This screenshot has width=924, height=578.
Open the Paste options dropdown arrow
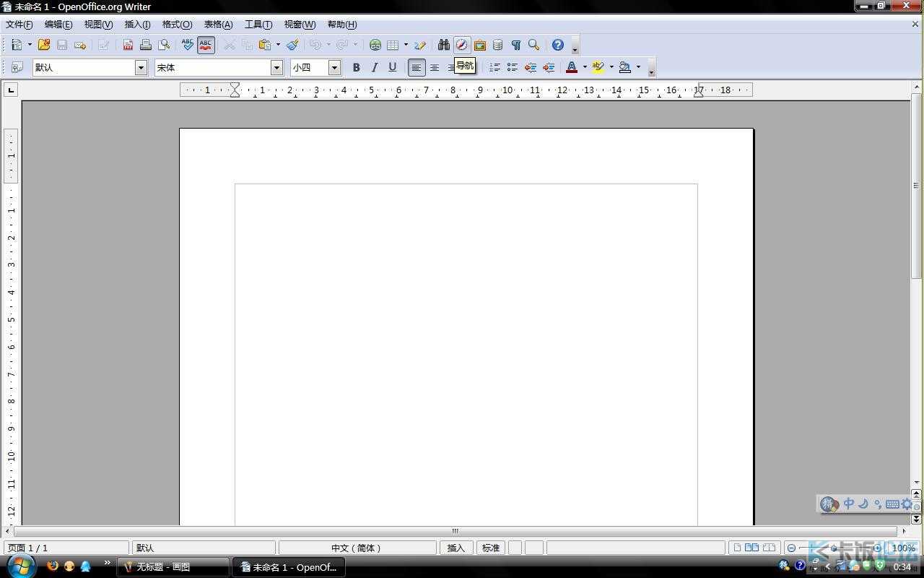278,45
